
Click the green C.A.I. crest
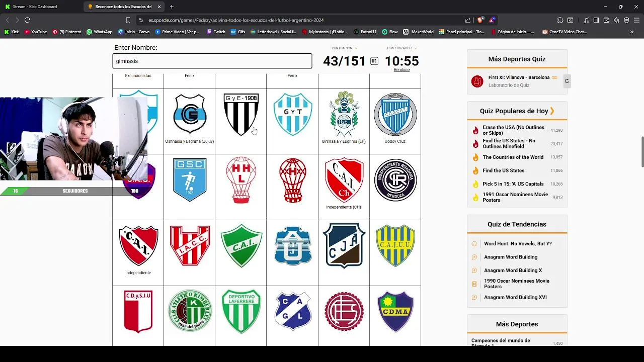pos(242,245)
